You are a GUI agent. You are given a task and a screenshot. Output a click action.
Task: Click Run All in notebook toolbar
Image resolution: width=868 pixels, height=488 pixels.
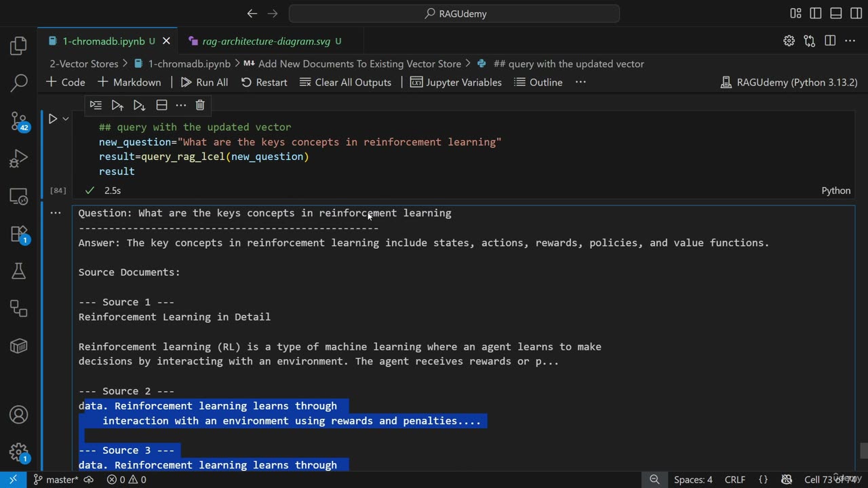(204, 82)
